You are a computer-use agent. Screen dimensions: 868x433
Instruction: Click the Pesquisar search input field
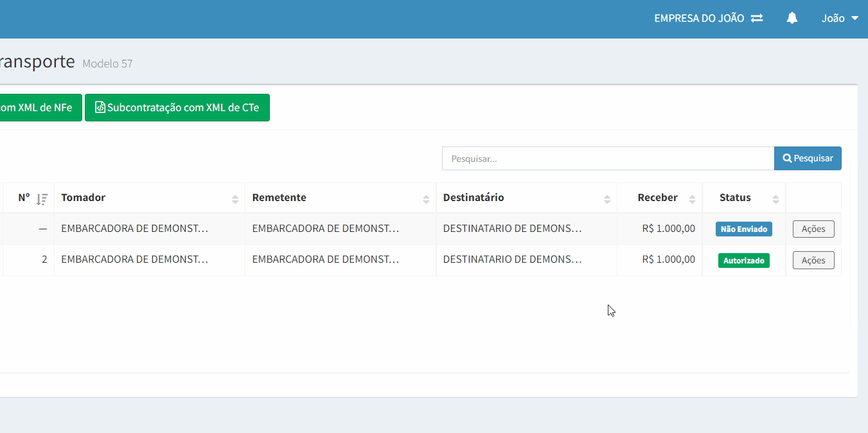[607, 159]
